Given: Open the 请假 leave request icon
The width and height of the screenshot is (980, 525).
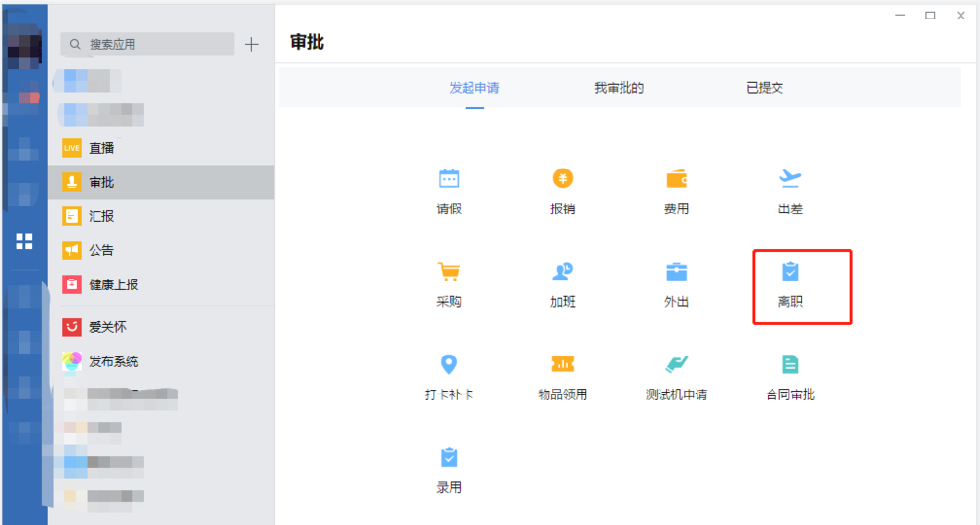Looking at the screenshot, I should point(449,179).
